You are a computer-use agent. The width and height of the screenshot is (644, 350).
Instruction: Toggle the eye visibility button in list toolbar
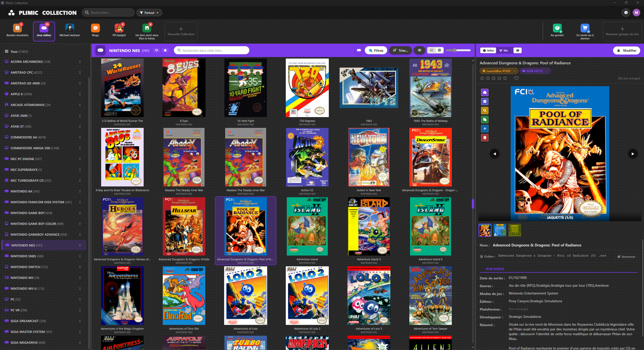point(419,50)
